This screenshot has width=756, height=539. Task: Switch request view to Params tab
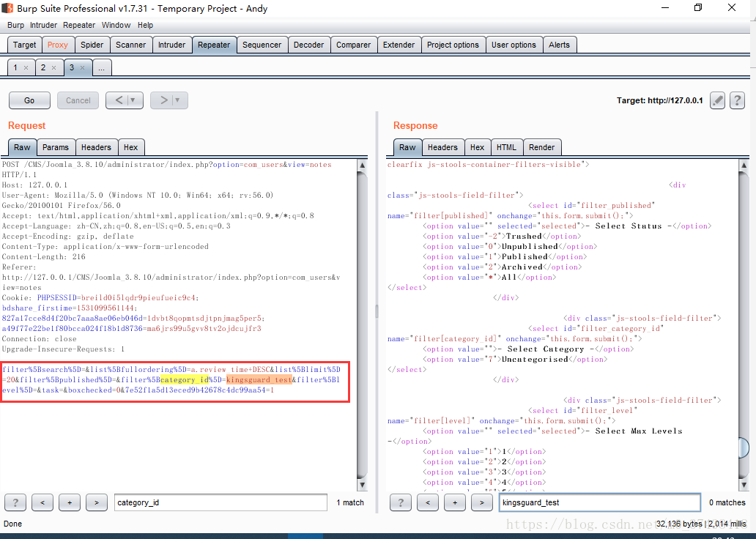[x=56, y=147]
